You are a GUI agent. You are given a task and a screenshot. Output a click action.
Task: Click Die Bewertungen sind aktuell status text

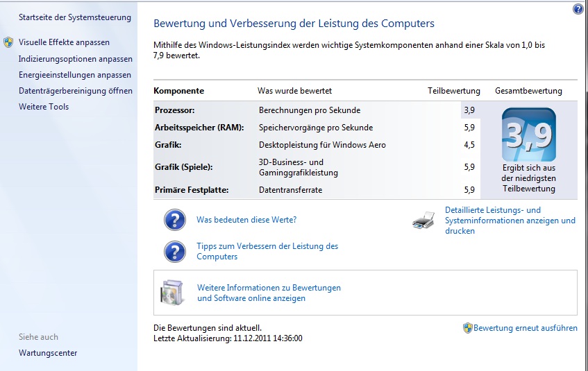click(x=208, y=328)
